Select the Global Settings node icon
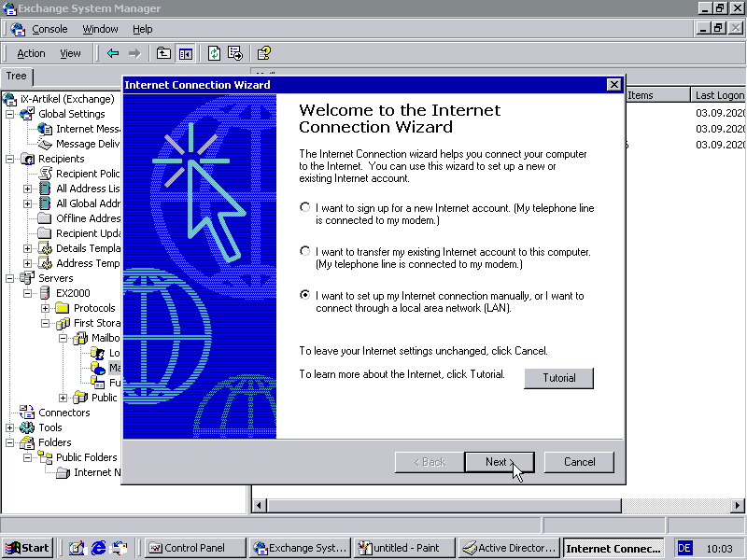Image resolution: width=747 pixels, height=560 pixels. point(27,114)
